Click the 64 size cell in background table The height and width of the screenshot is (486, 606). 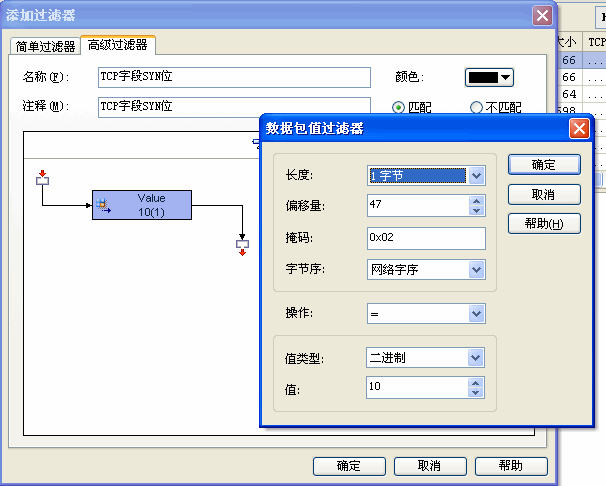click(x=569, y=94)
